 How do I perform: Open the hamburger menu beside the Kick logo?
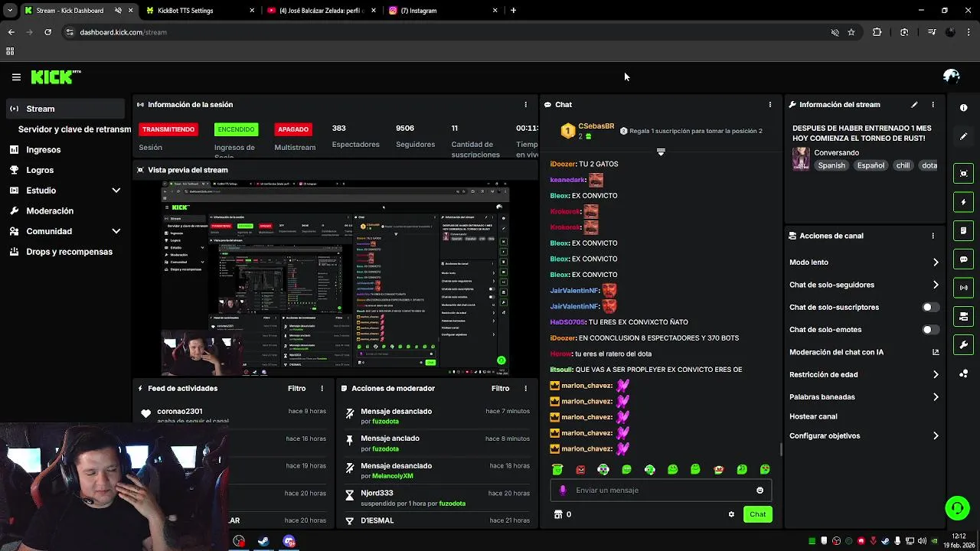(16, 77)
